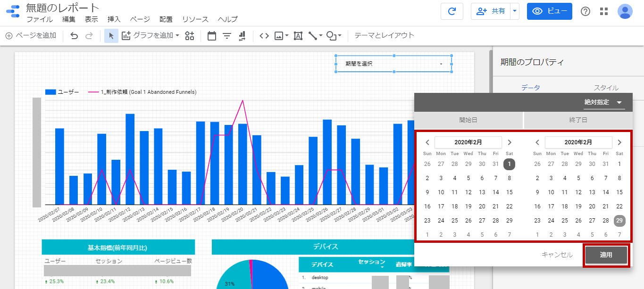Insert a data control
The width and height of the screenshot is (644, 289).
coord(242,35)
